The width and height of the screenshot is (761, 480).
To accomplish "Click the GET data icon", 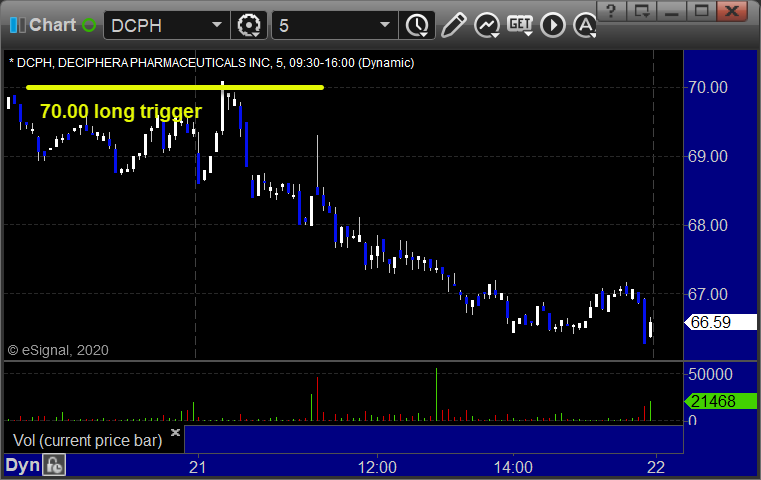I will pyautogui.click(x=520, y=25).
